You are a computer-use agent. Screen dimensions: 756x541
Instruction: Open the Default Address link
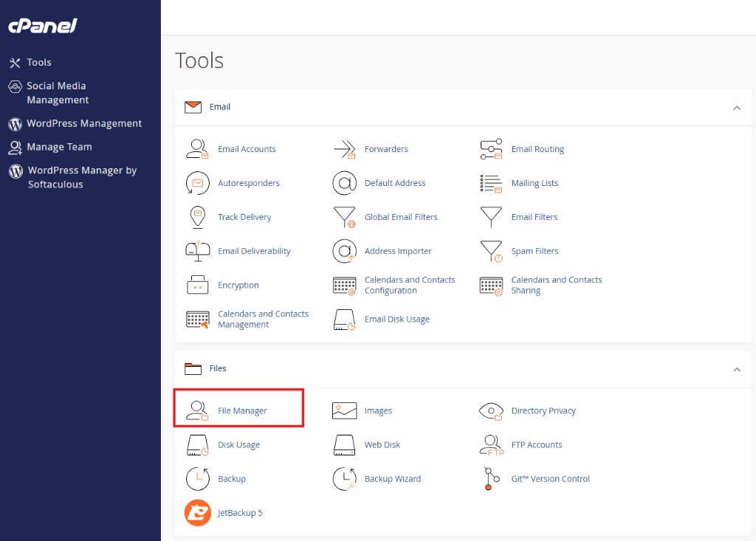pos(395,183)
